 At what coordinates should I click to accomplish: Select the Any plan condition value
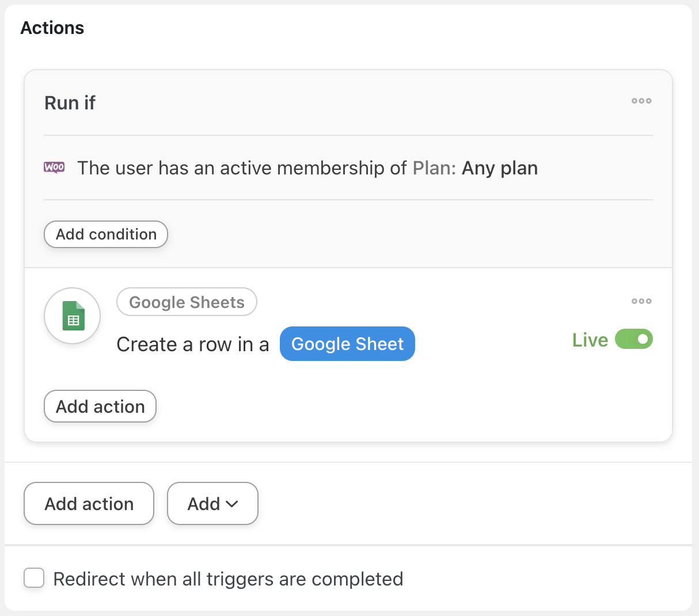499,168
